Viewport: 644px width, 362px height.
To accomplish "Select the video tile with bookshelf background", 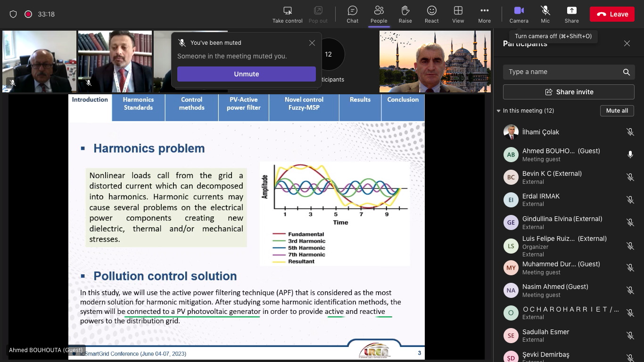I will click(x=115, y=61).
